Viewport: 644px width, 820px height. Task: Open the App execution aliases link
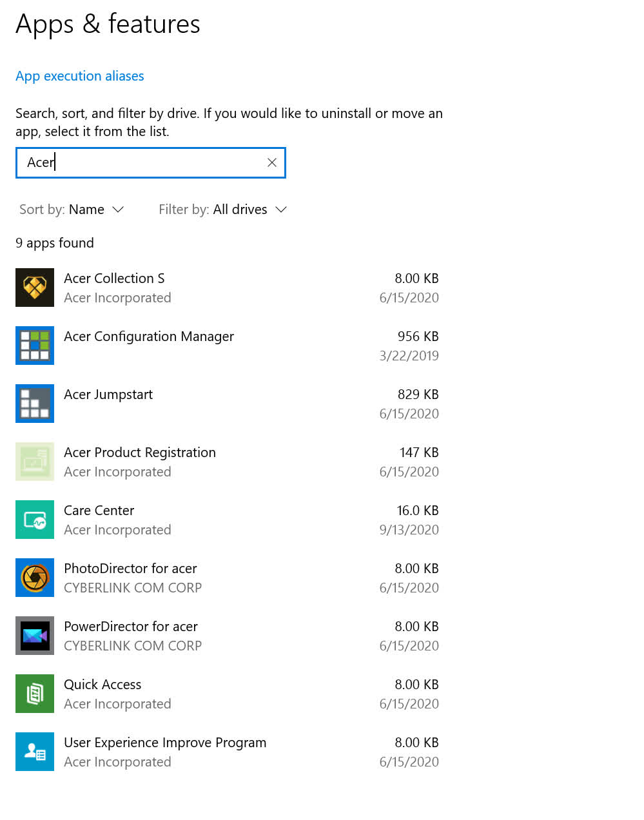(80, 76)
